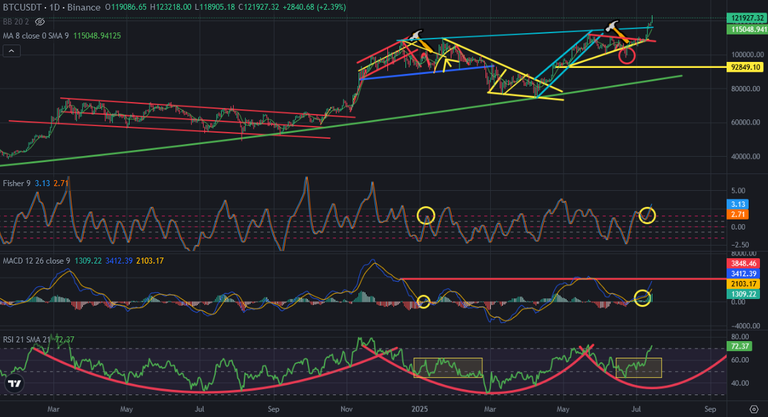
Task: Click the 1309.22 value in MACD legend
Action: (88, 261)
